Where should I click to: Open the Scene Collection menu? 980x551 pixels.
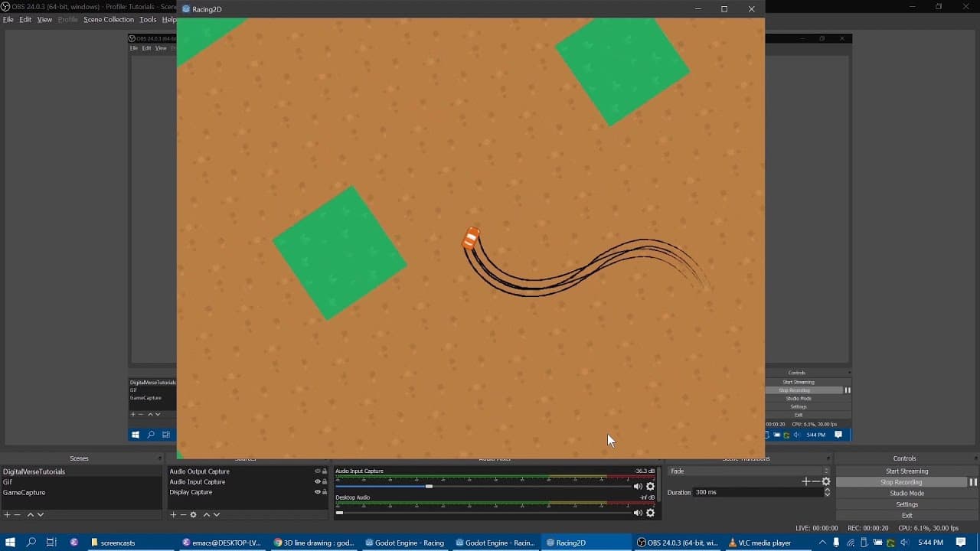(109, 20)
